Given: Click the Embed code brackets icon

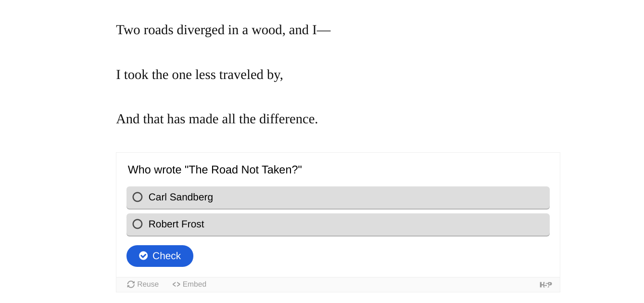Looking at the screenshot, I should [177, 284].
